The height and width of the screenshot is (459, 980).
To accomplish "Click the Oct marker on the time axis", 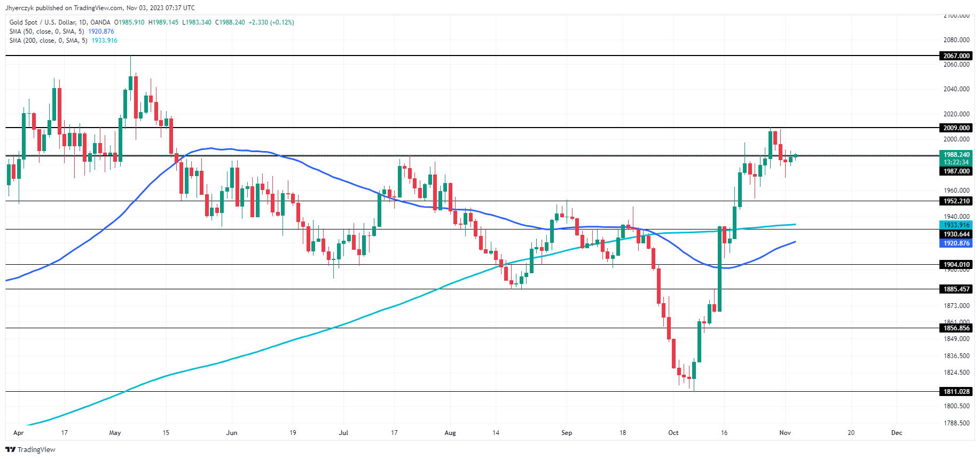I will click(x=673, y=433).
